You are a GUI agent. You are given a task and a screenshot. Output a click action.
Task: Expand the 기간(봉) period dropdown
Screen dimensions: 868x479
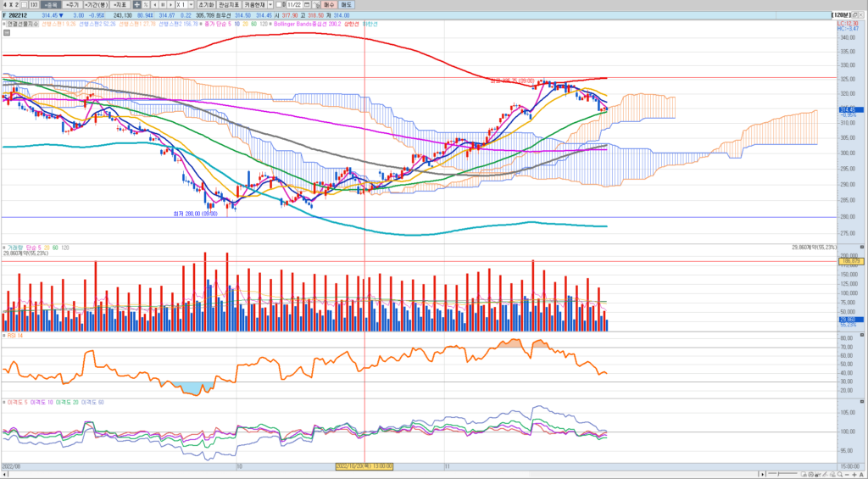pos(94,5)
